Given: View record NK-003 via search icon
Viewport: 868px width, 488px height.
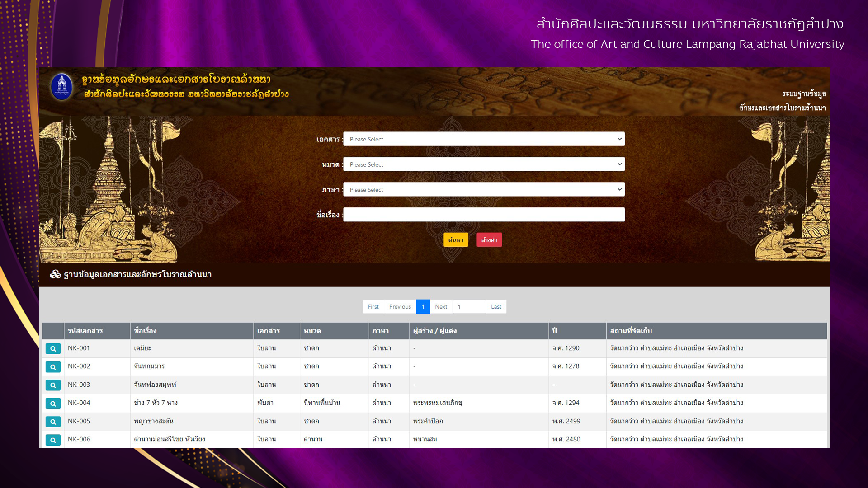Looking at the screenshot, I should pos(53,385).
